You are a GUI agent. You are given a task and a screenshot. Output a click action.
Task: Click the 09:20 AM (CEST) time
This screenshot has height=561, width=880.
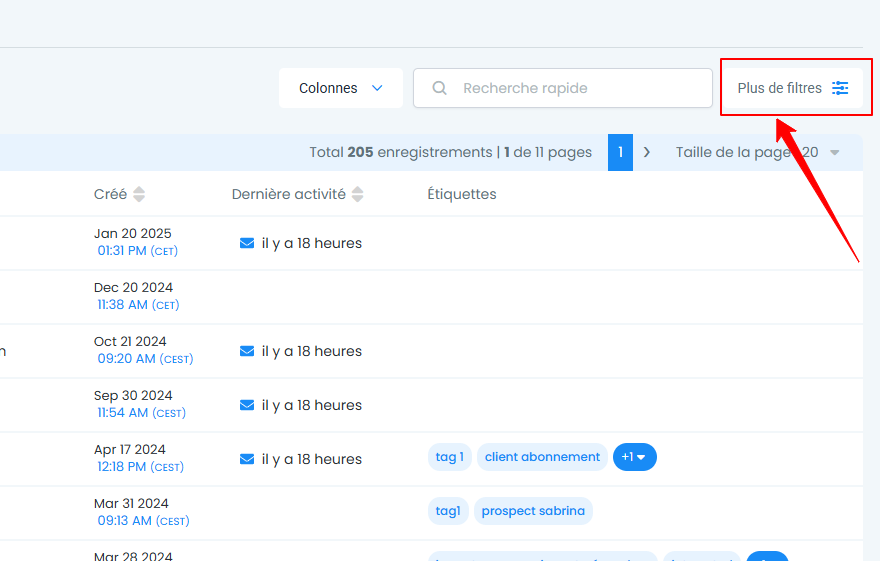(145, 358)
